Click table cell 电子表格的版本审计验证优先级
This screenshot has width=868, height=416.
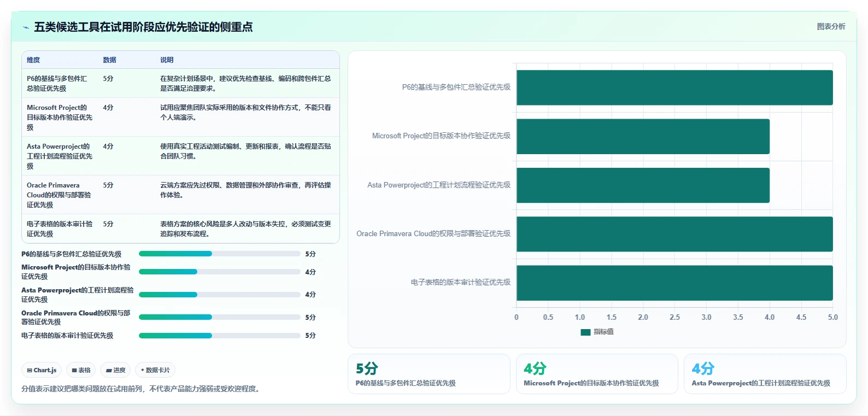(60, 229)
